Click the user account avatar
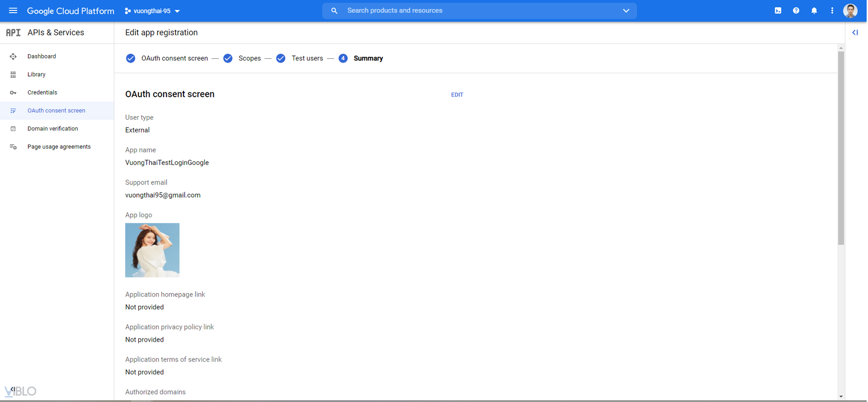 [x=850, y=11]
